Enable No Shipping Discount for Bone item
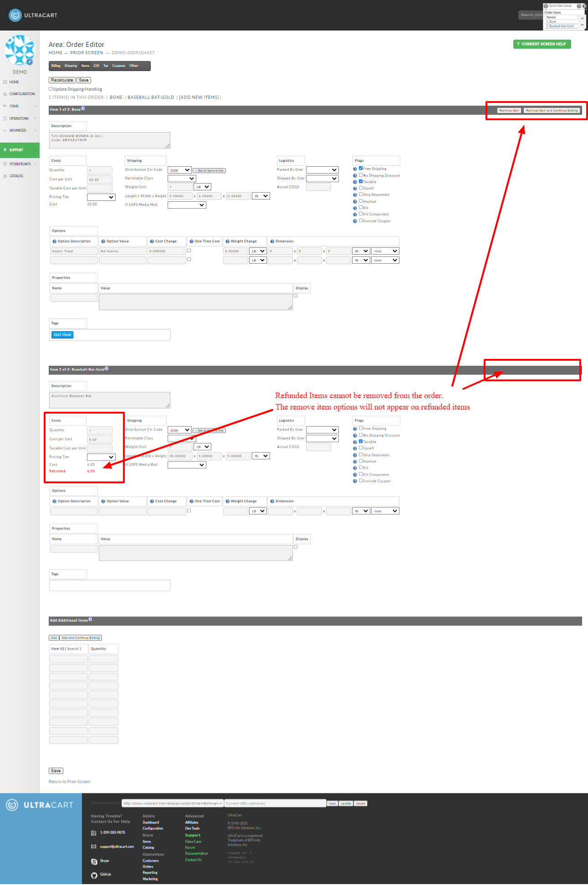 tap(361, 175)
